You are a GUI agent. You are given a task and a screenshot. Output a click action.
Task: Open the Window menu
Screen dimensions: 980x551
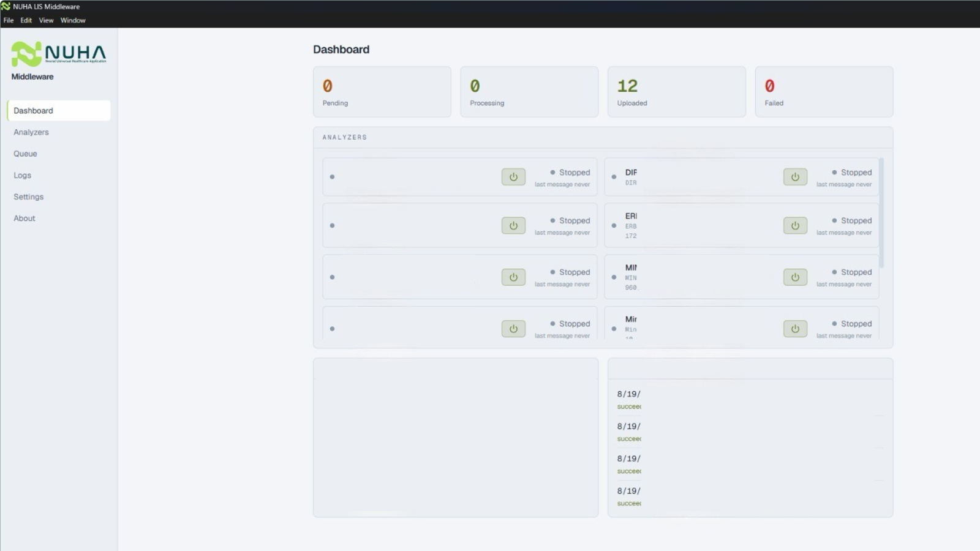(73, 20)
